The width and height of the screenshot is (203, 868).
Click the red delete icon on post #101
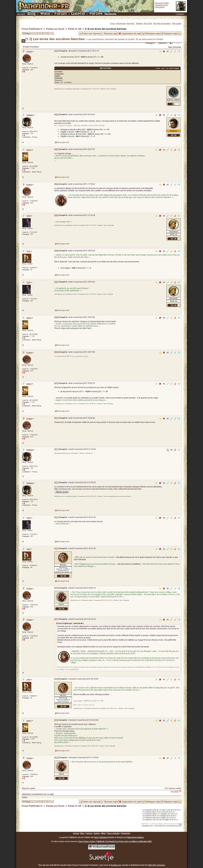tap(164, 52)
